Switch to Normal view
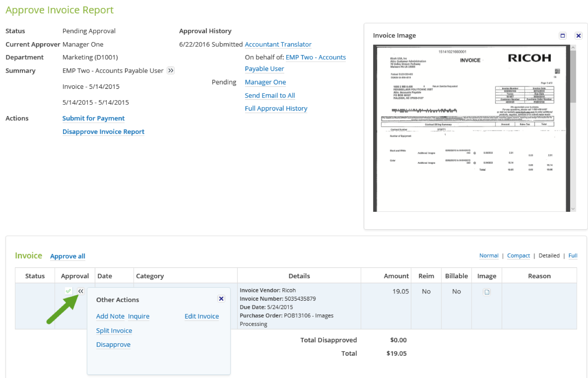This screenshot has height=378, width=588. pos(489,256)
